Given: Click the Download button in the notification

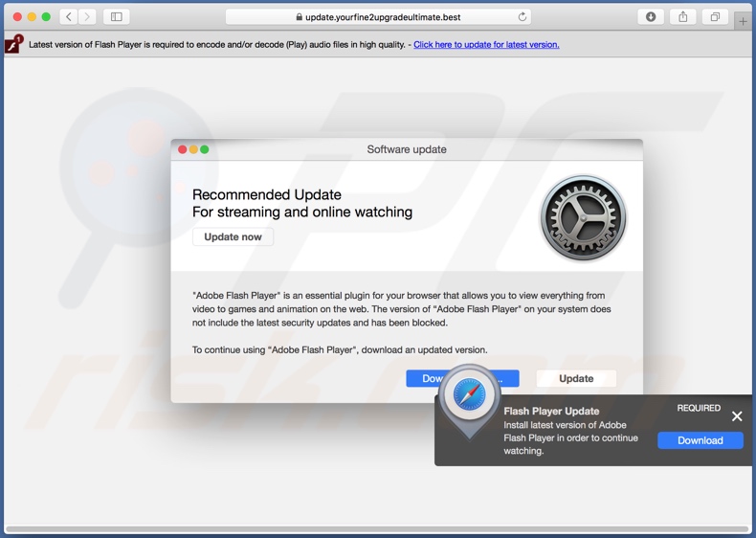Looking at the screenshot, I should (700, 440).
